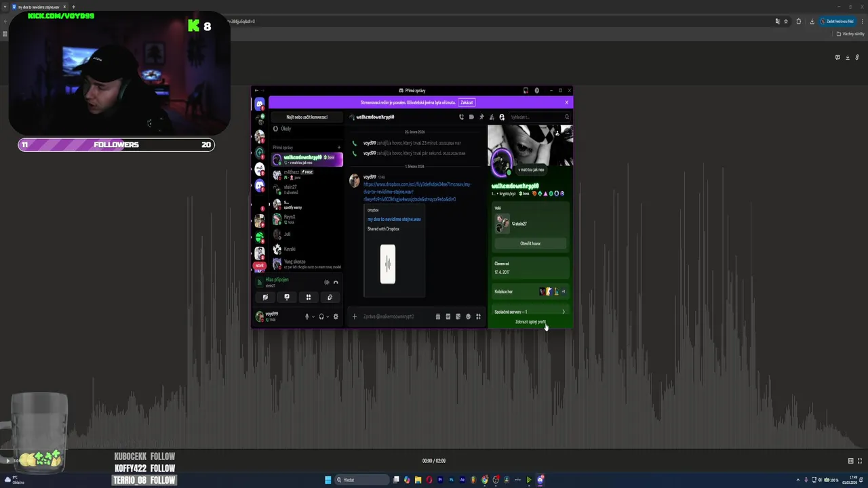Open Discord inbox icon in title bar
This screenshot has height=488, width=868.
click(526, 90)
